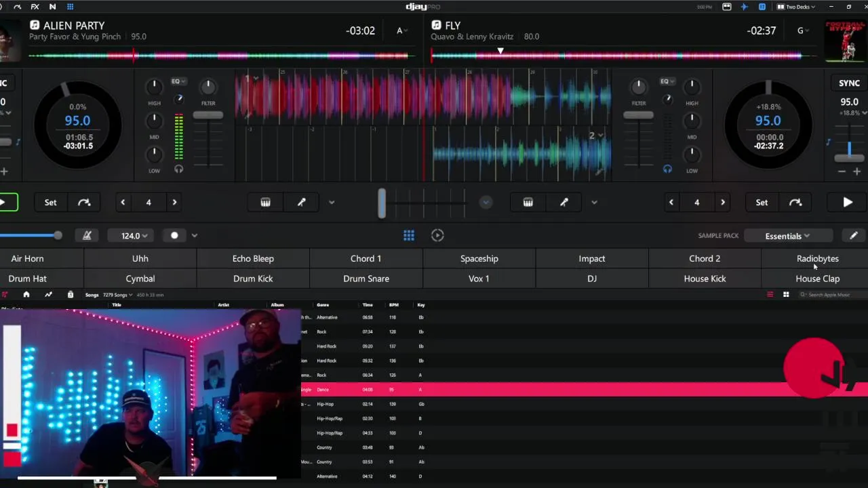This screenshot has height=488, width=868.
Task: Click the sampler record button
Action: (174, 235)
